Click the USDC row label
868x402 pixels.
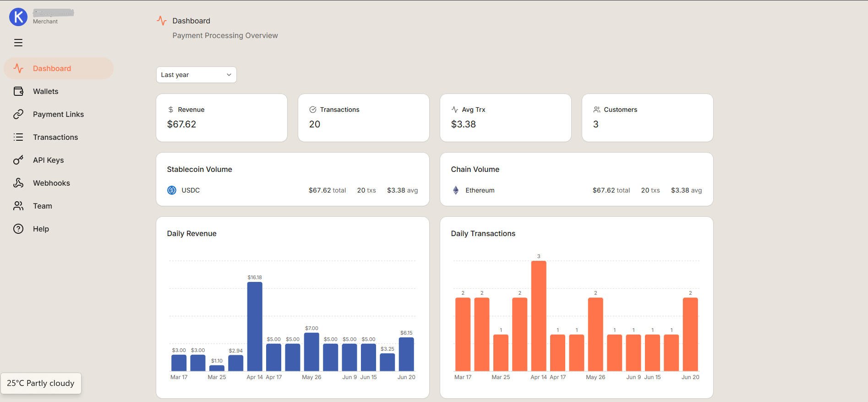tap(191, 190)
